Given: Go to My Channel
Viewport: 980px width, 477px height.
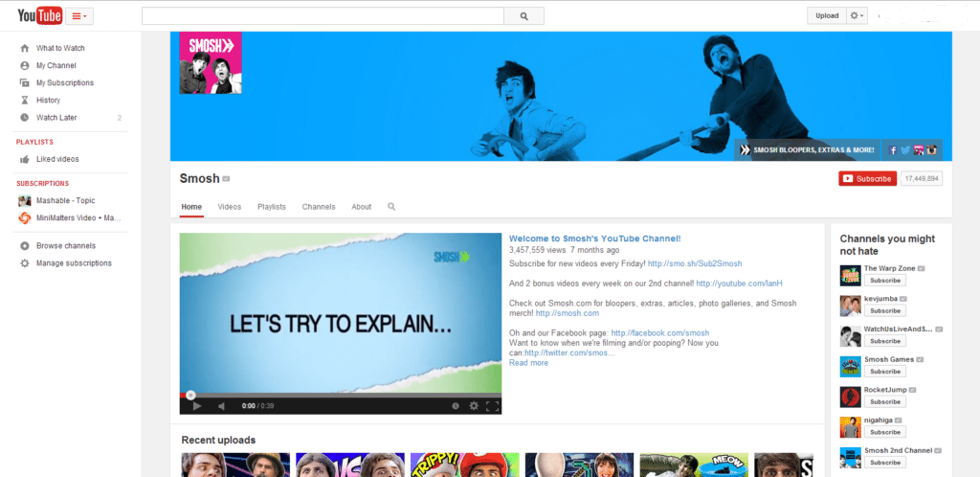Looking at the screenshot, I should click(56, 66).
